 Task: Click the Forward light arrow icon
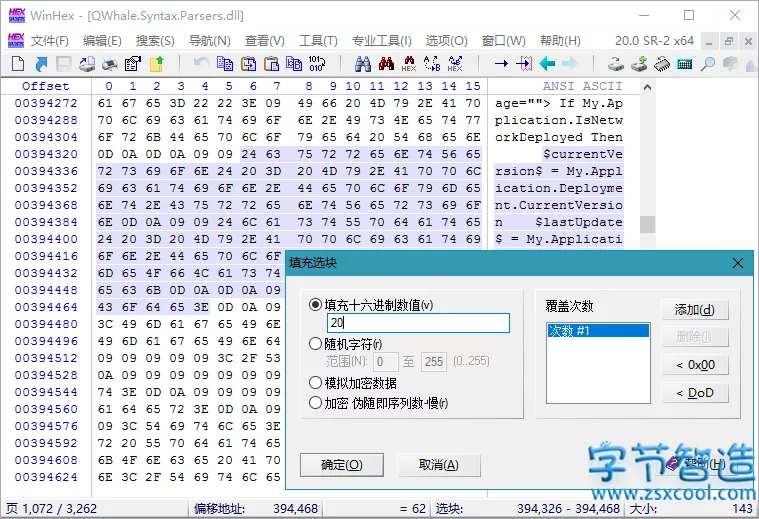click(x=570, y=63)
